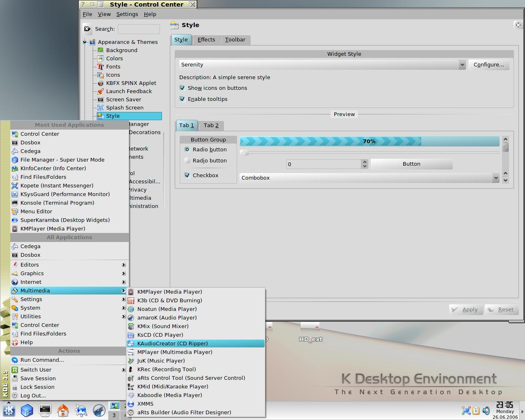Select the second Radio button in preview

(187, 161)
